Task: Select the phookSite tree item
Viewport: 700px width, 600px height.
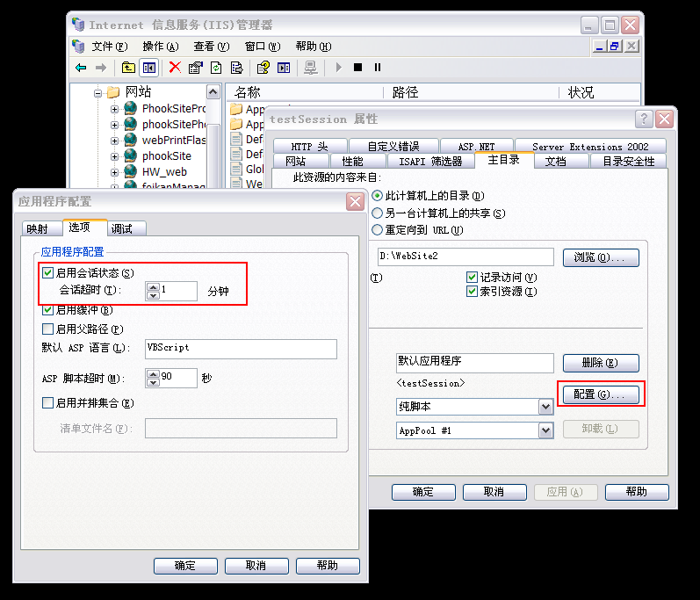Action: pyautogui.click(x=167, y=155)
